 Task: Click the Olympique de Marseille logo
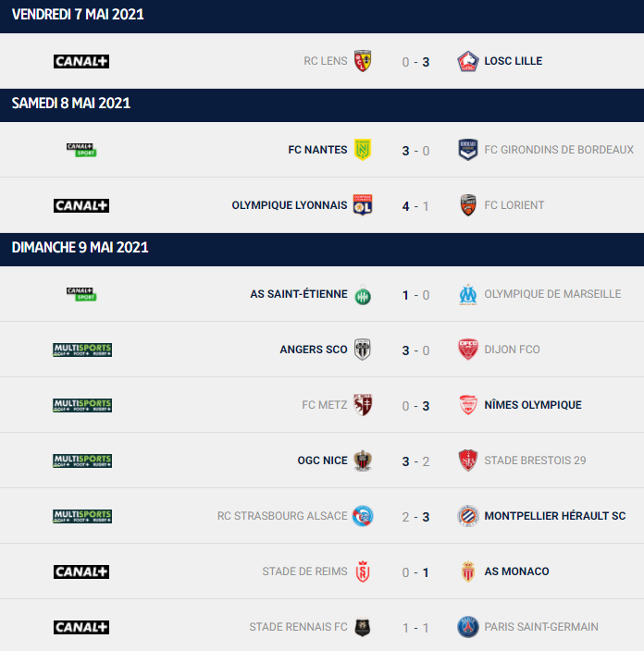pyautogui.click(x=468, y=294)
